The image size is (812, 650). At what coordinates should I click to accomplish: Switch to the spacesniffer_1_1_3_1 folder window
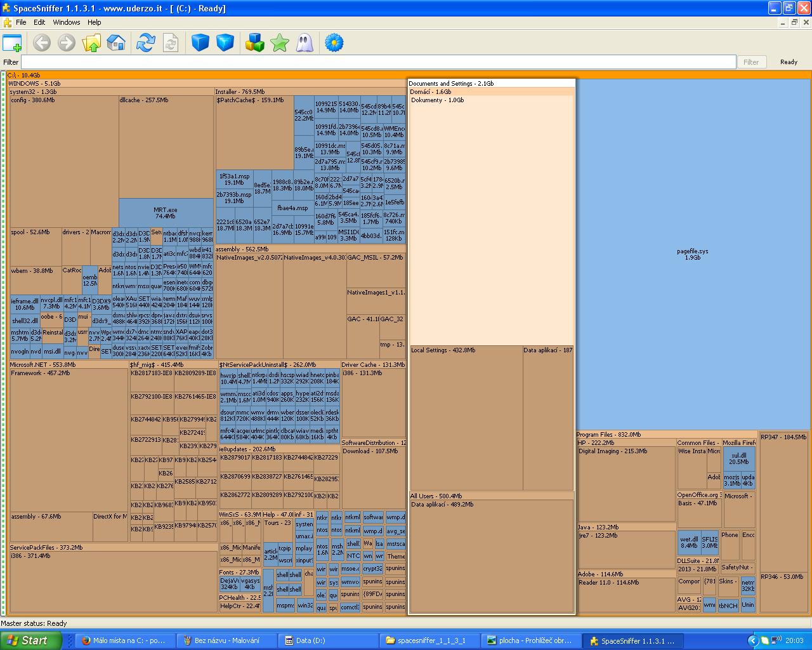pyautogui.click(x=429, y=640)
